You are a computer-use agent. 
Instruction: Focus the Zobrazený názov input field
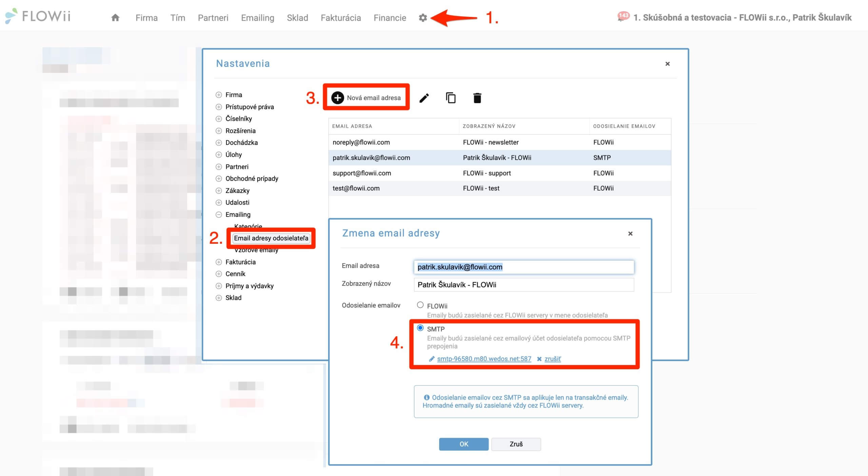524,285
